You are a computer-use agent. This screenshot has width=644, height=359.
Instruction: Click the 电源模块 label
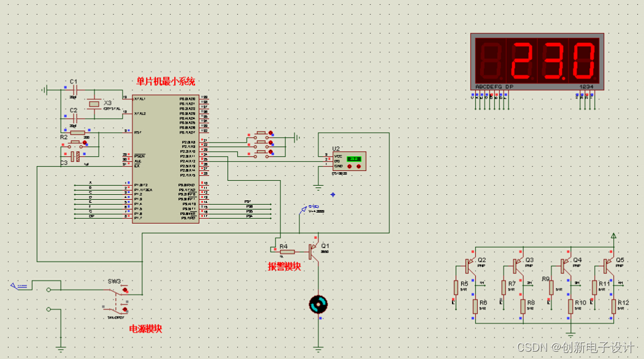click(145, 328)
